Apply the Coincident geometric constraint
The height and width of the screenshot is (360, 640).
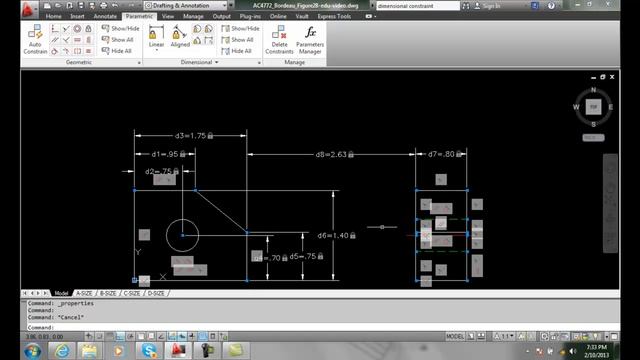55,29
